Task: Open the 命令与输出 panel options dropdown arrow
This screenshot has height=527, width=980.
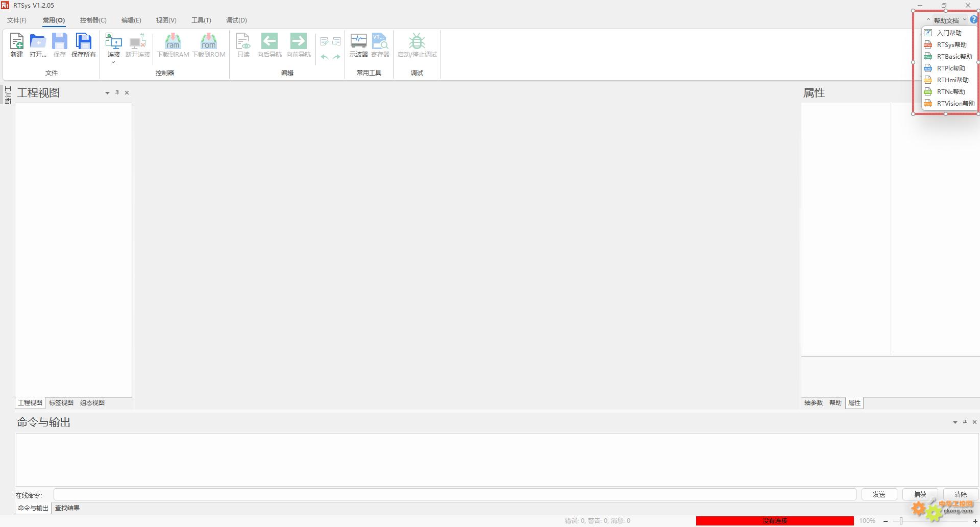Action: tap(955, 422)
